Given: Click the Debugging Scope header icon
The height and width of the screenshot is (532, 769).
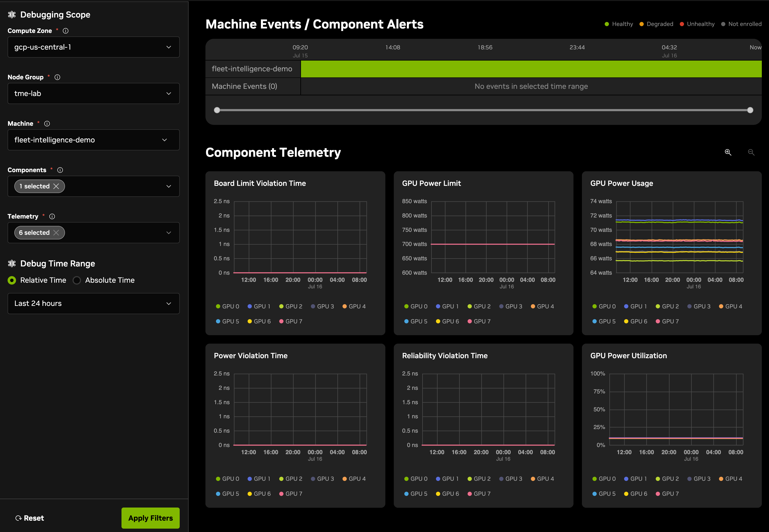Looking at the screenshot, I should pyautogui.click(x=12, y=14).
